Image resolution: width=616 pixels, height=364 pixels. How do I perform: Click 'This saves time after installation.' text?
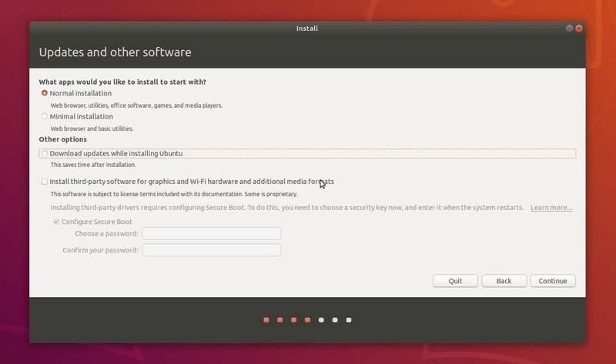coord(93,165)
